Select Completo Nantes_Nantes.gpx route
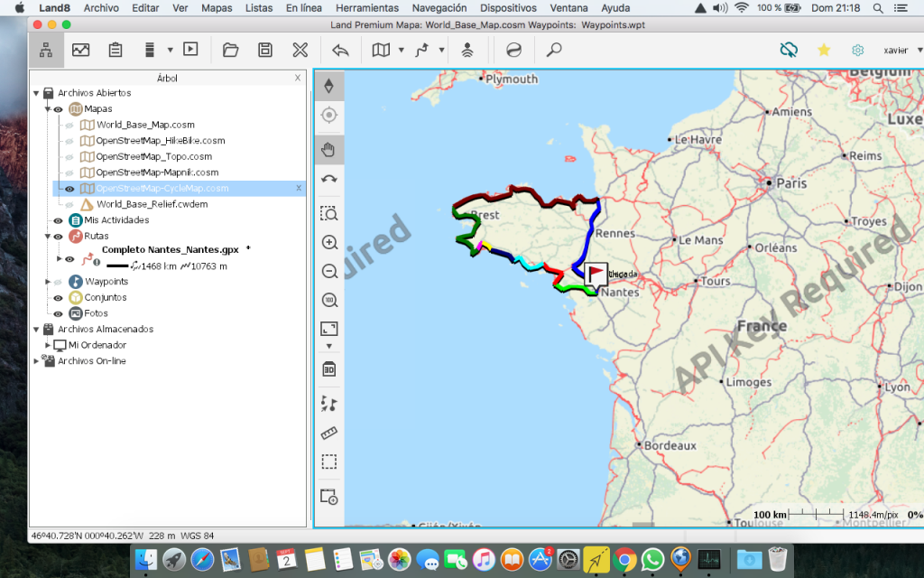 170,249
